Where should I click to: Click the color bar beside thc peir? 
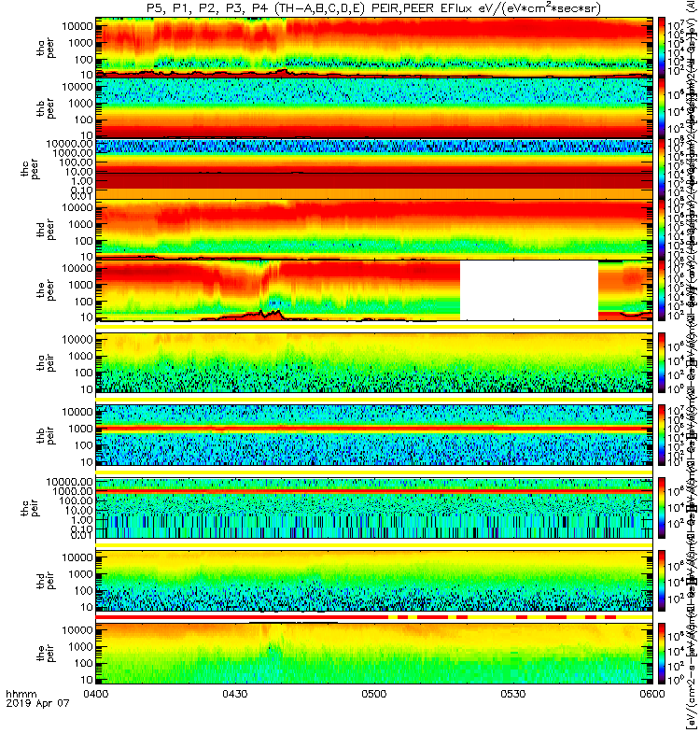(x=662, y=508)
